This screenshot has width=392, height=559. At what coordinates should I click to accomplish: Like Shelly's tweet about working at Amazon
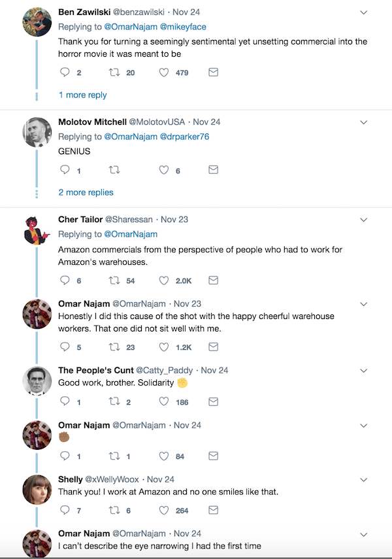[x=165, y=511]
